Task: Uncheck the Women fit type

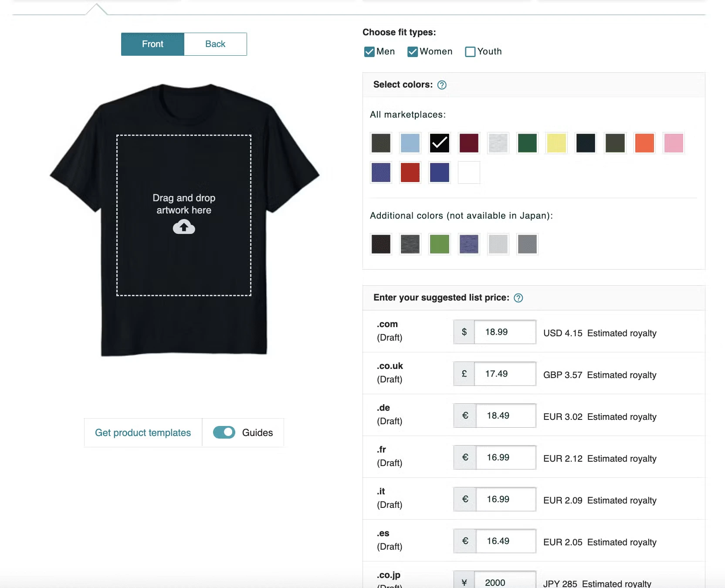Action: (413, 52)
